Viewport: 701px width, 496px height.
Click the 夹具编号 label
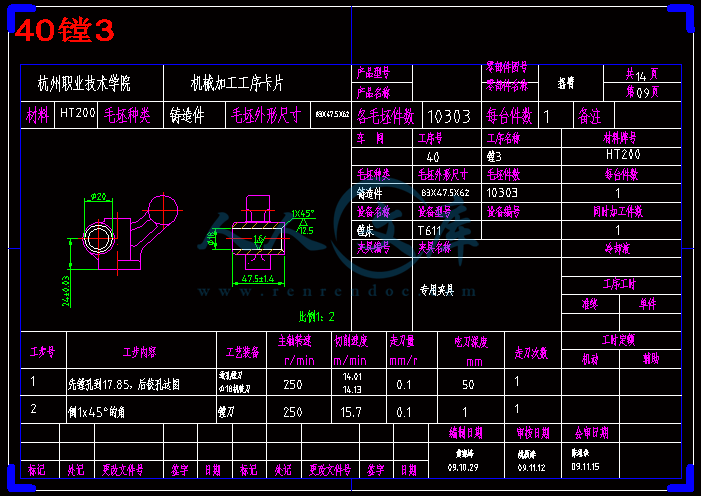373,248
